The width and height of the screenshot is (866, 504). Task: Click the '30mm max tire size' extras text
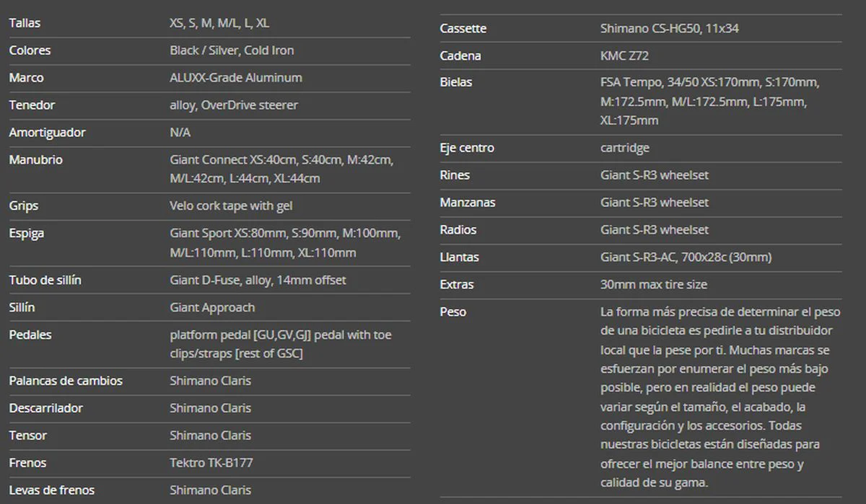pos(653,285)
